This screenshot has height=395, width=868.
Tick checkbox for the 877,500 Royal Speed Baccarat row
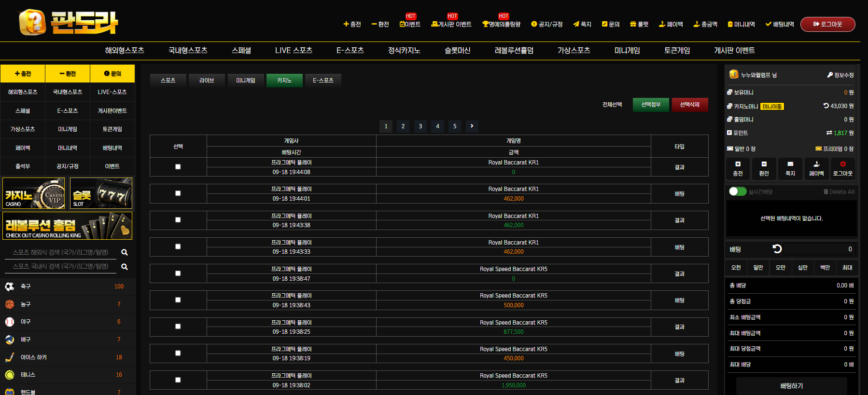coord(178,327)
